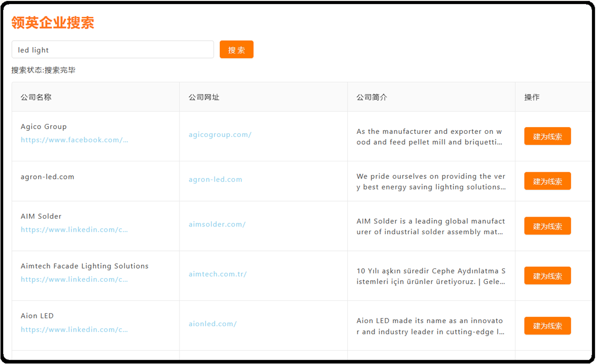Click the 操作 column header
The image size is (596, 364).
[x=532, y=97]
